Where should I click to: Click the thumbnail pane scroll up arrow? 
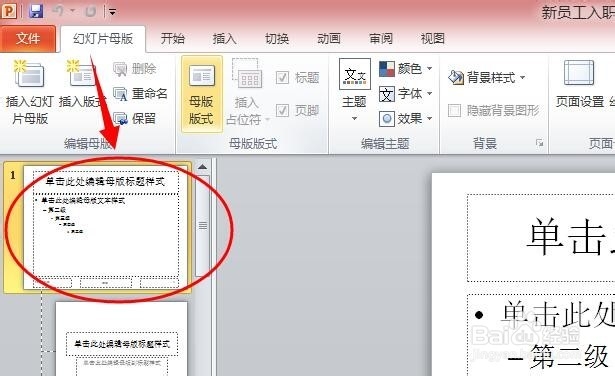(202, 167)
